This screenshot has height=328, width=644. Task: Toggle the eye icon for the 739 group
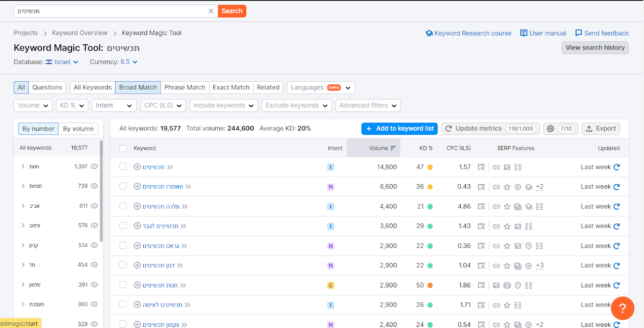94,186
